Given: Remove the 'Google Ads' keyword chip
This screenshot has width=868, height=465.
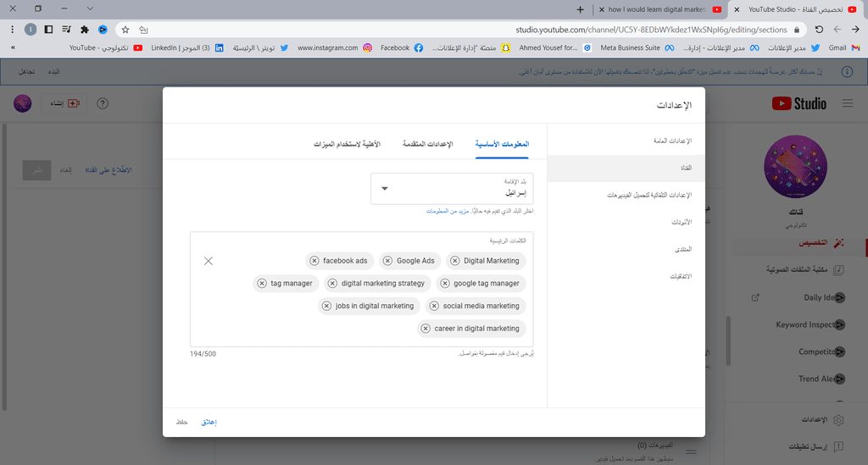Looking at the screenshot, I should tap(388, 260).
